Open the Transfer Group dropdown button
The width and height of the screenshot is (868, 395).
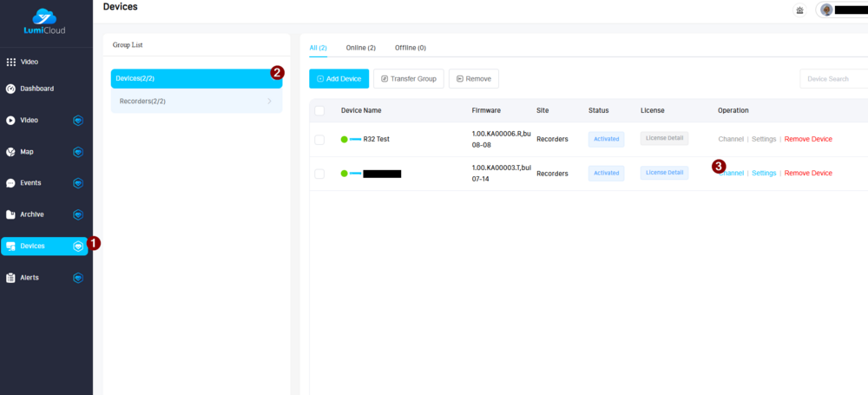pyautogui.click(x=409, y=79)
